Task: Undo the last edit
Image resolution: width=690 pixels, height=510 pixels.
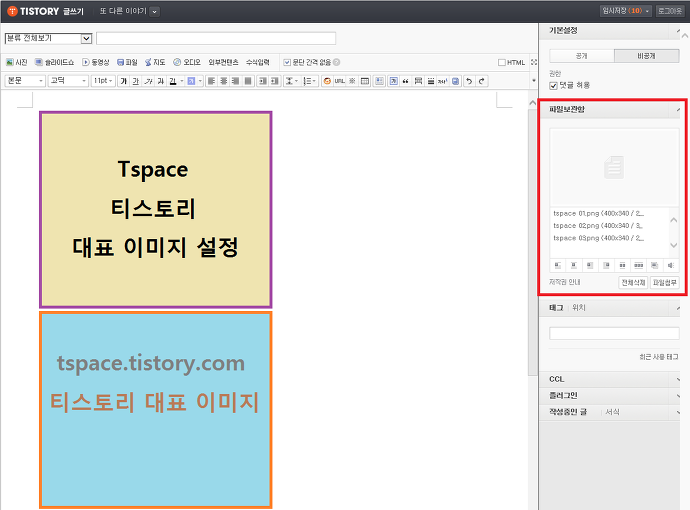Action: [x=469, y=81]
